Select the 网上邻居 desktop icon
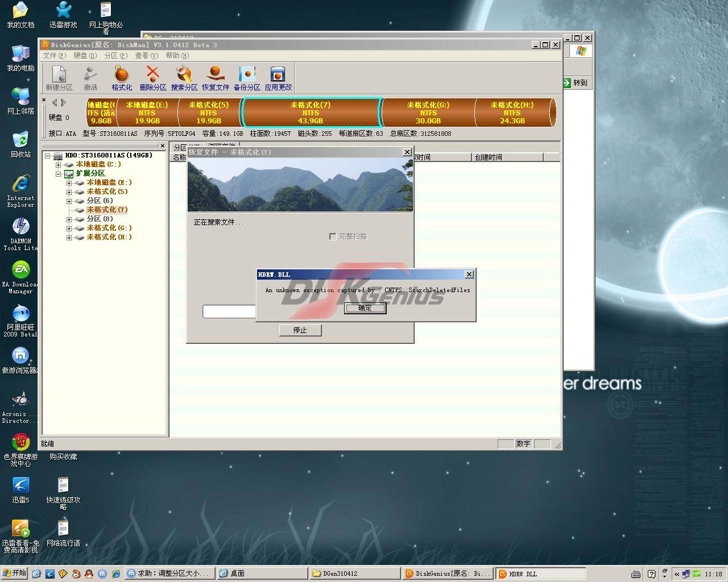The width and height of the screenshot is (728, 582). click(20, 101)
